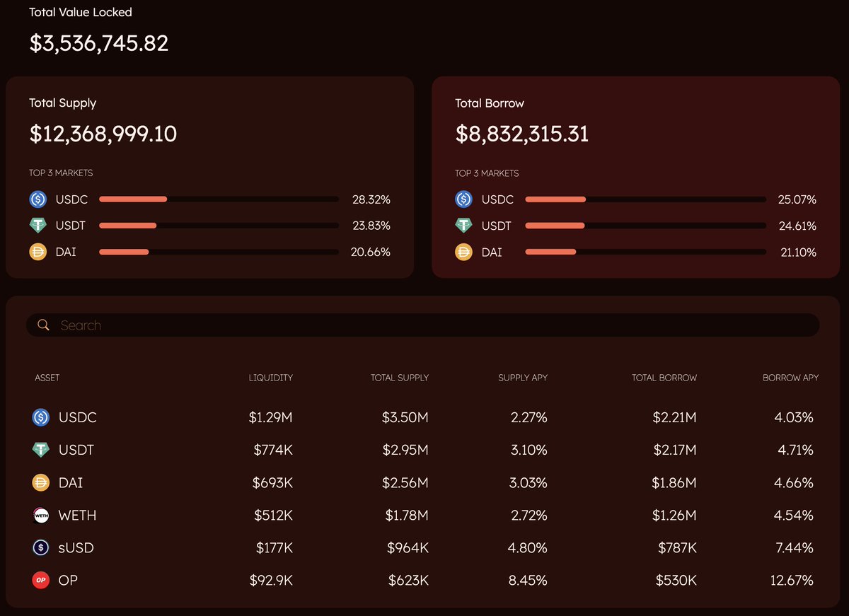Click the 20.66% DAI supply share
Image resolution: width=849 pixels, height=616 pixels.
371,252
